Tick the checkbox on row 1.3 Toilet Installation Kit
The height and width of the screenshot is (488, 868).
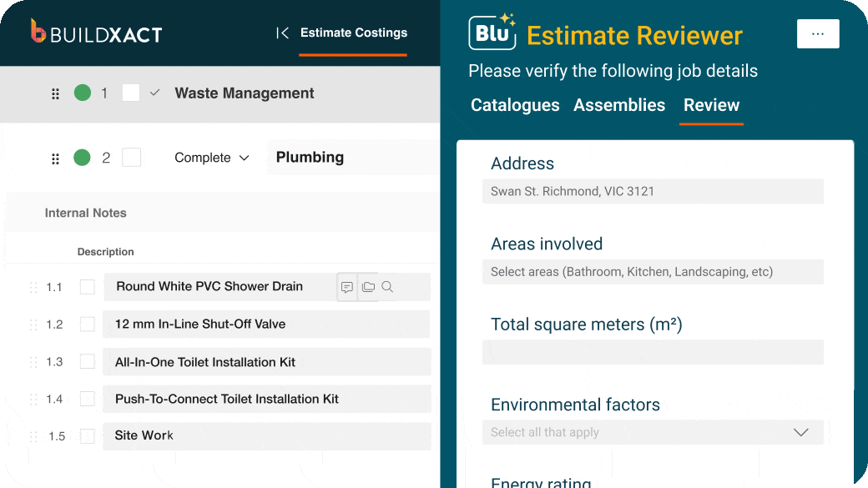88,361
